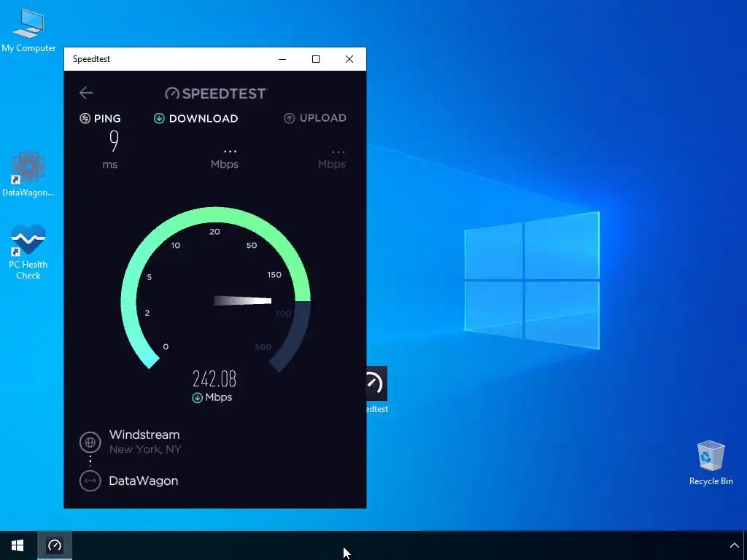Click the 150 mark on the gauge
The image size is (747, 560).
[x=274, y=275]
